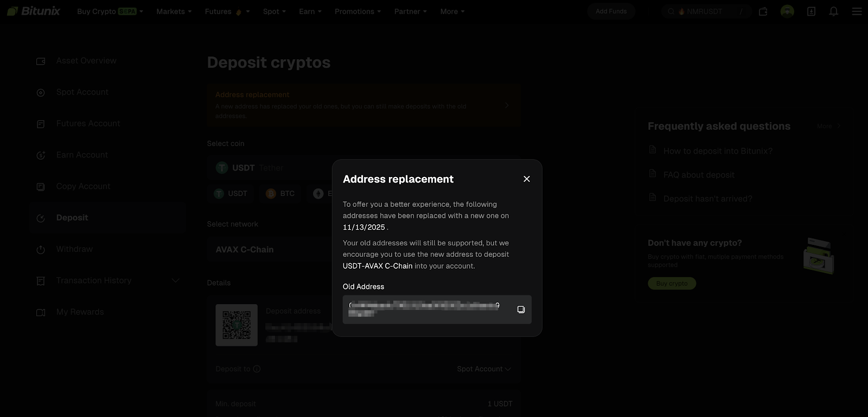
Task: Open the user profile avatar
Action: click(x=787, y=11)
